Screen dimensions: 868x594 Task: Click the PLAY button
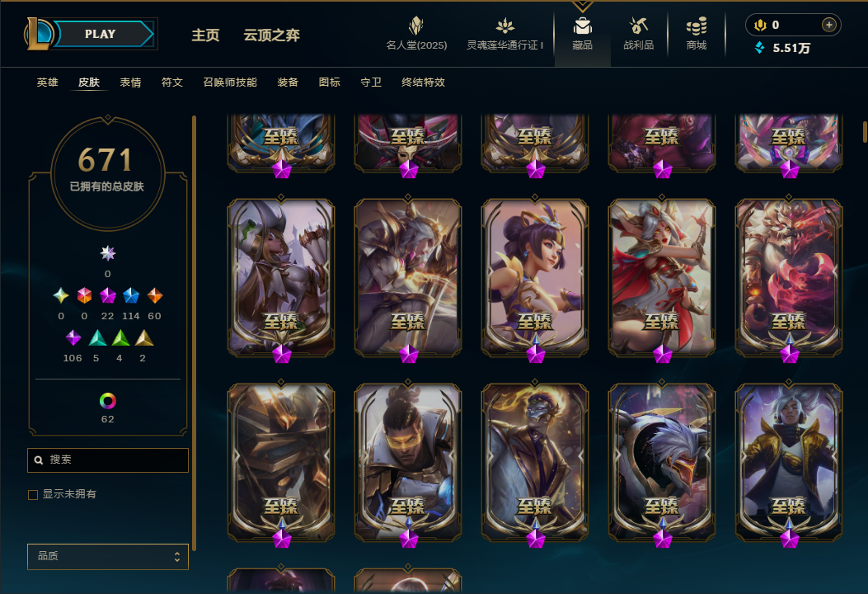click(x=102, y=34)
